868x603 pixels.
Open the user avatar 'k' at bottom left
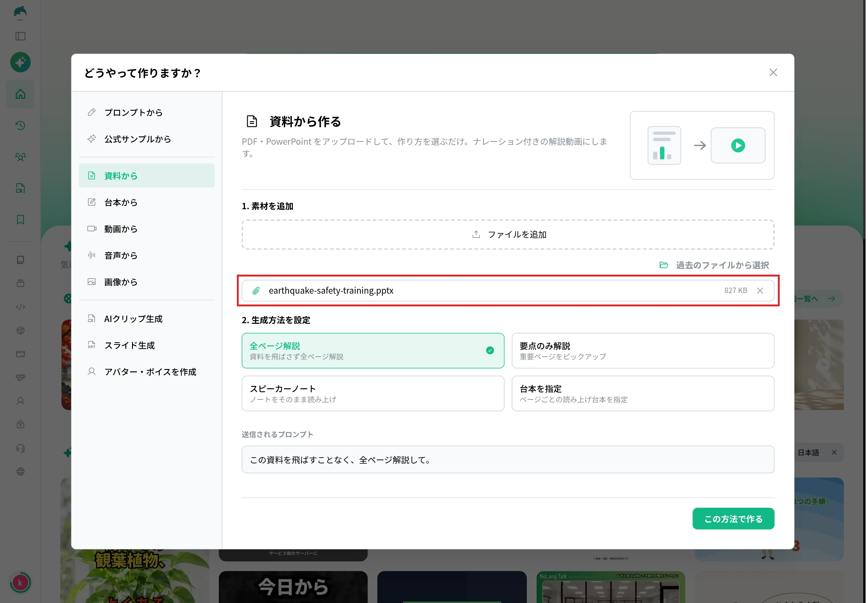click(x=20, y=582)
